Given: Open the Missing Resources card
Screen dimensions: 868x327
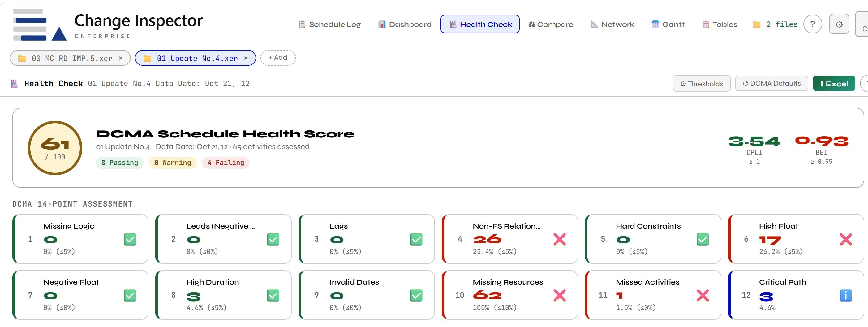Looking at the screenshot, I should click(510, 295).
